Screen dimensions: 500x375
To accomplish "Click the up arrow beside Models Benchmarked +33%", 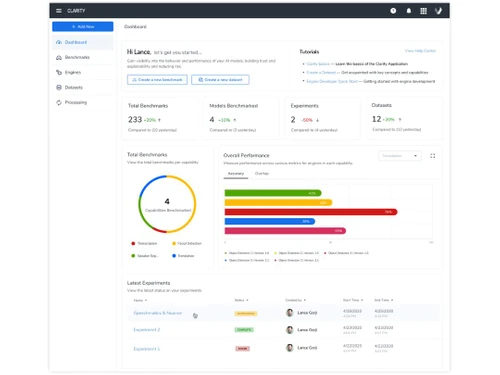I will (x=235, y=120).
